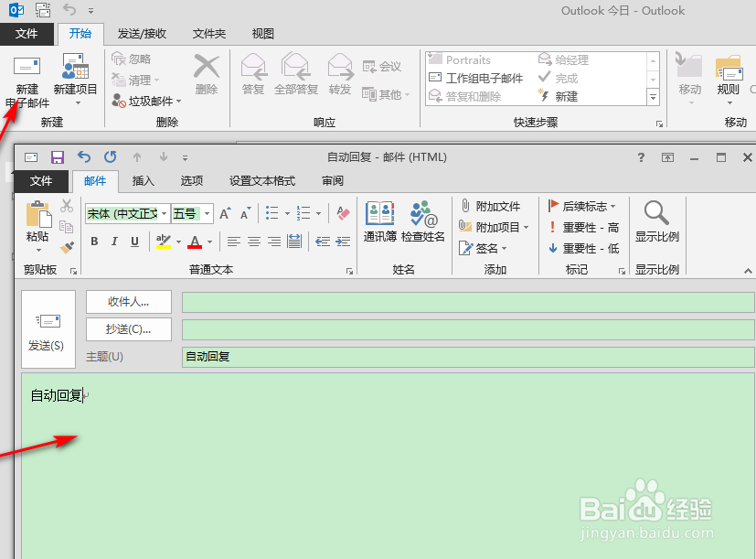Image resolution: width=756 pixels, height=559 pixels.
Task: Undo last action in message window
Action: point(84,156)
